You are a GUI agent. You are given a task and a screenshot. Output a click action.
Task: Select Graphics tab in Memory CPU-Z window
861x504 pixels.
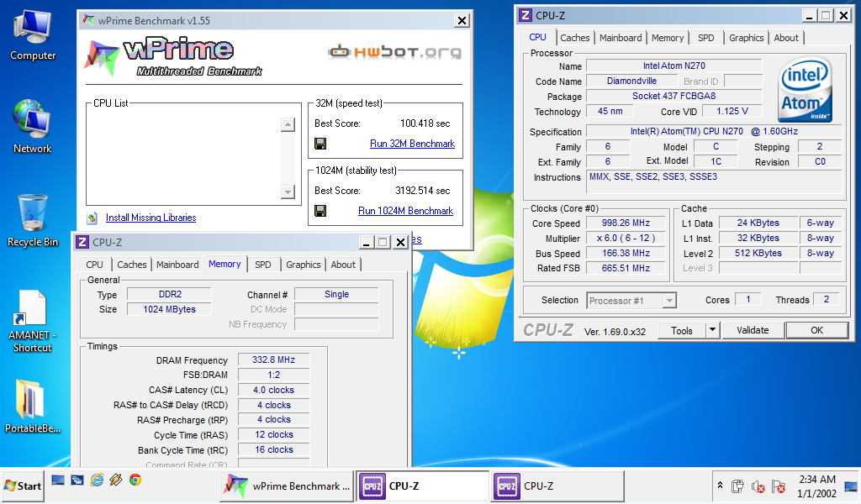point(303,265)
